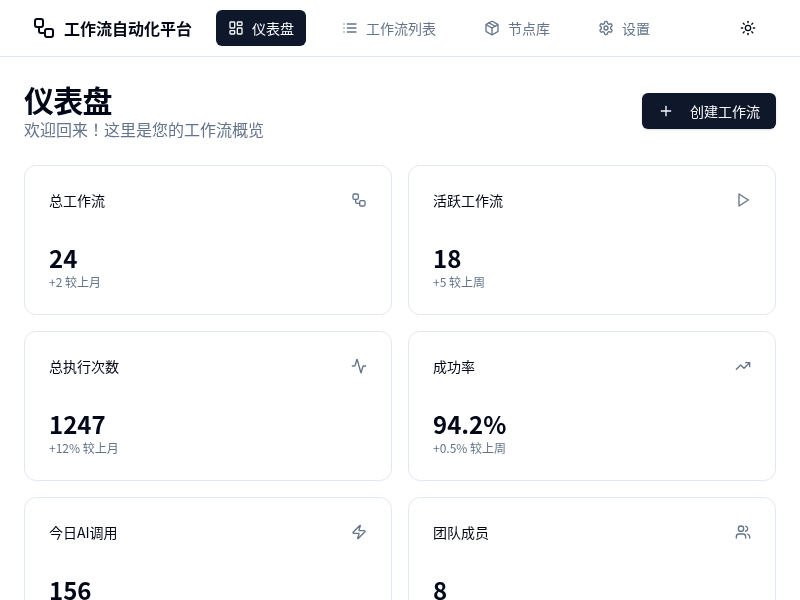
Task: Click the activity pulse icon in 总执行次数 card
Action: click(359, 366)
